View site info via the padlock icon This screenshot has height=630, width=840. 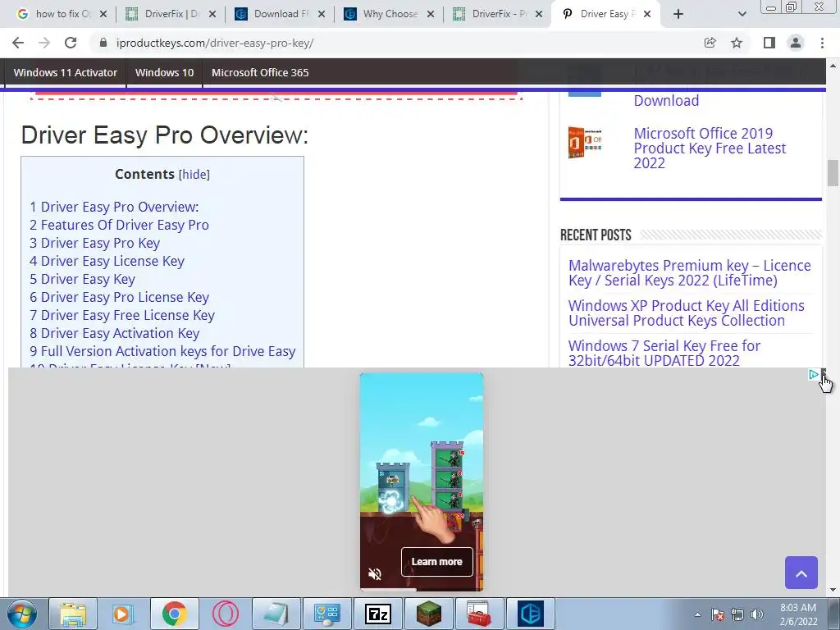pos(103,43)
